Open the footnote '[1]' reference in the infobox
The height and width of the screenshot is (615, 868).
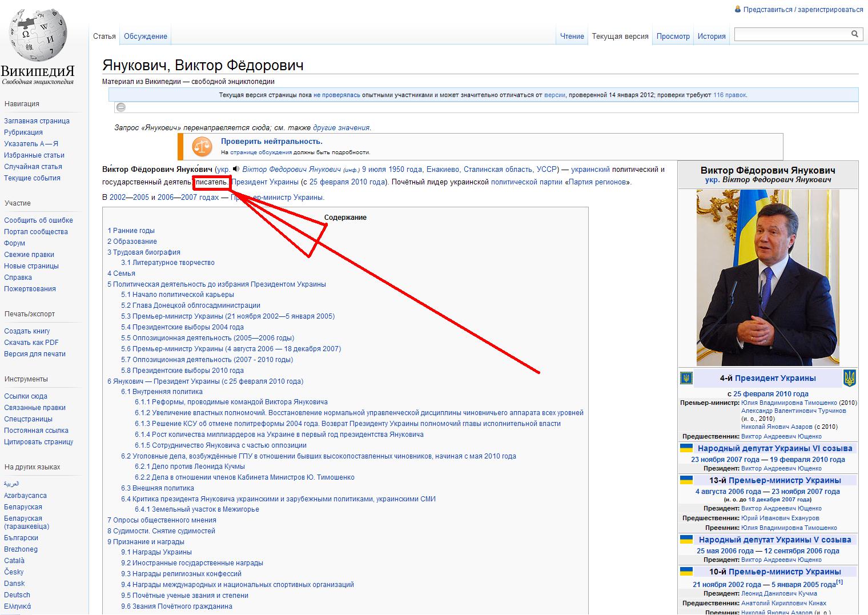click(839, 582)
